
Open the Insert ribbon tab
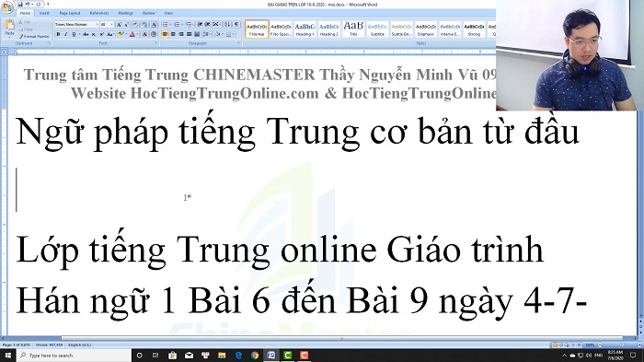click(x=44, y=13)
